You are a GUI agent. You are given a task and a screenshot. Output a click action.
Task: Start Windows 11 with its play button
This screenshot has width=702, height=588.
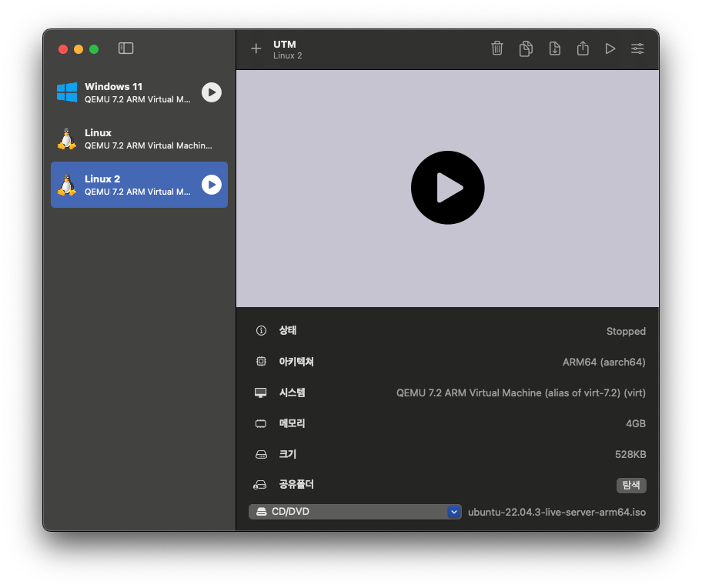pos(212,92)
